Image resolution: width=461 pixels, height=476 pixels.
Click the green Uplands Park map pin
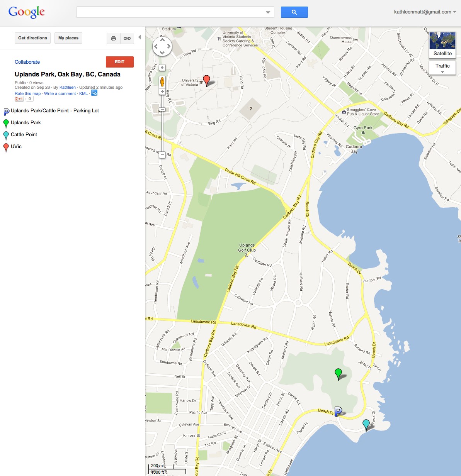pos(338,374)
